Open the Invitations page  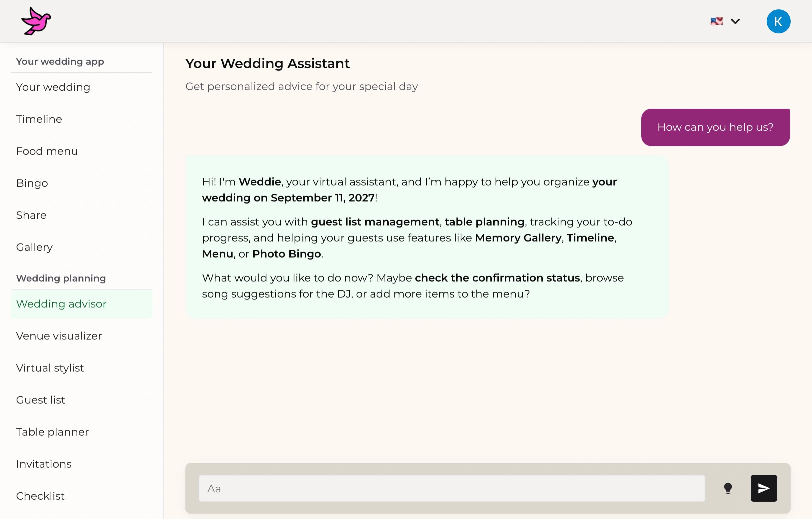click(43, 464)
